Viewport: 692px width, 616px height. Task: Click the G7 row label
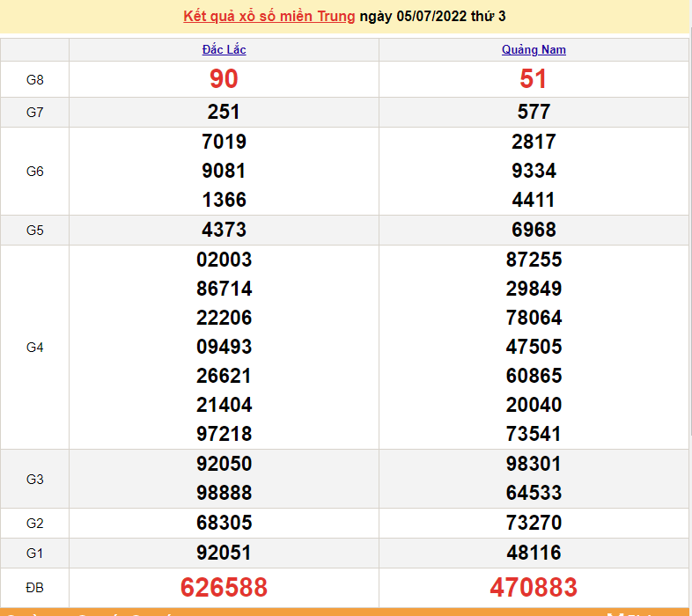click(x=35, y=112)
